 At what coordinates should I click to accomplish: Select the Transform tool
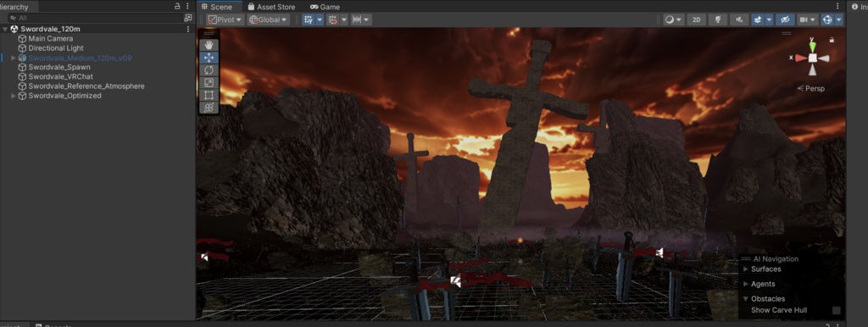209,108
